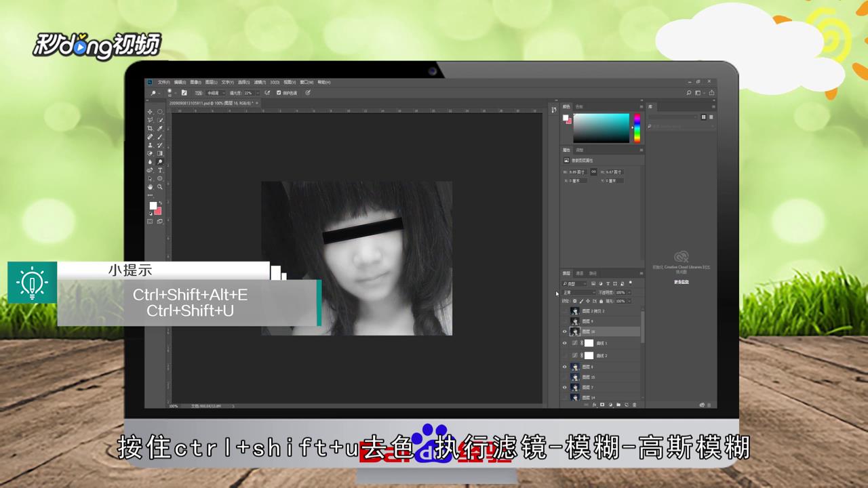
Task: Open the Layers panel flyout menu
Action: pos(642,273)
